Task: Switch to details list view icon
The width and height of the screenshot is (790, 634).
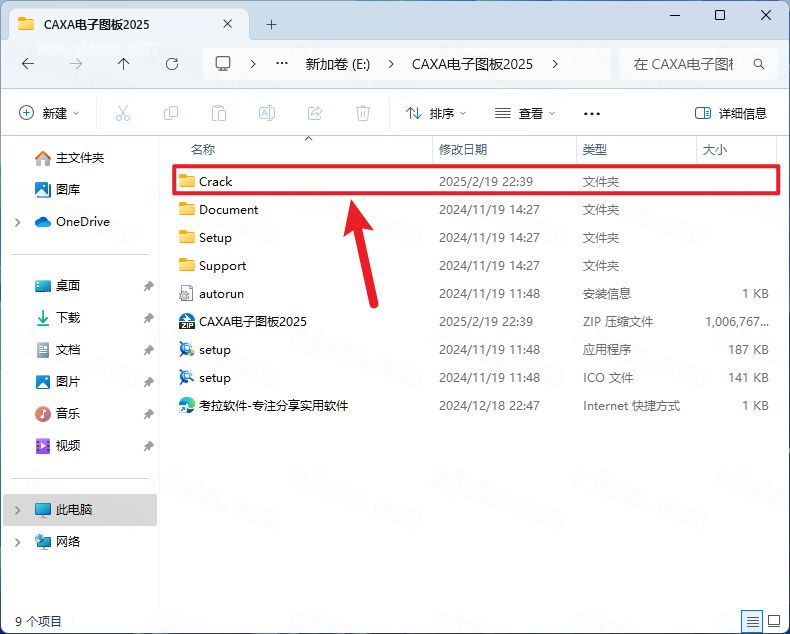Action: pyautogui.click(x=752, y=621)
